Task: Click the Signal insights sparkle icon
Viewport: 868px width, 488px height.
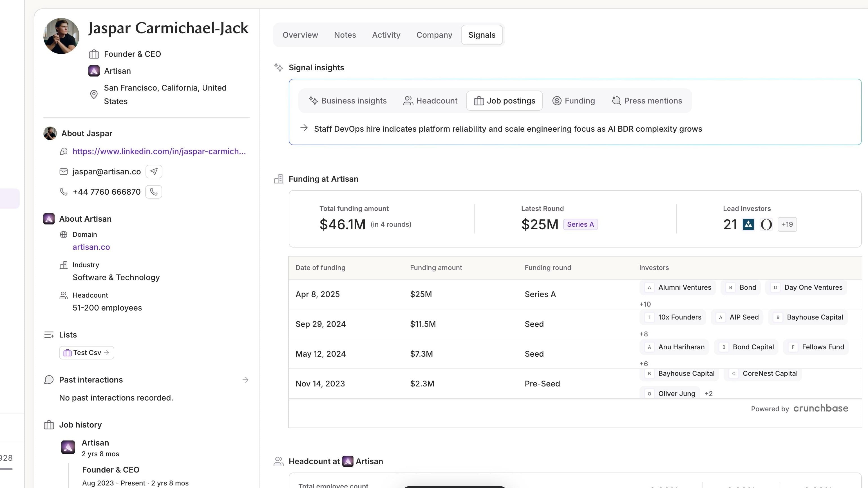Action: (x=279, y=68)
